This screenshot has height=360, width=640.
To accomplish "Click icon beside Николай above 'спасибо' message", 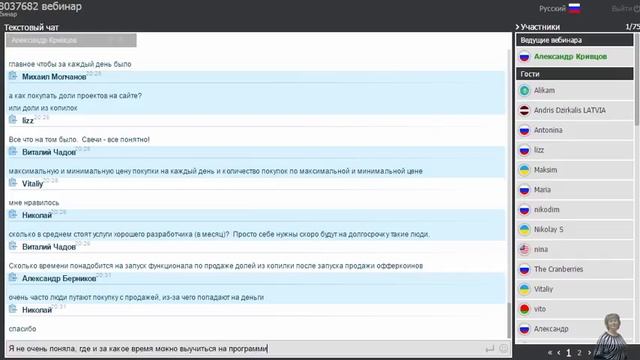I will [13, 309].
